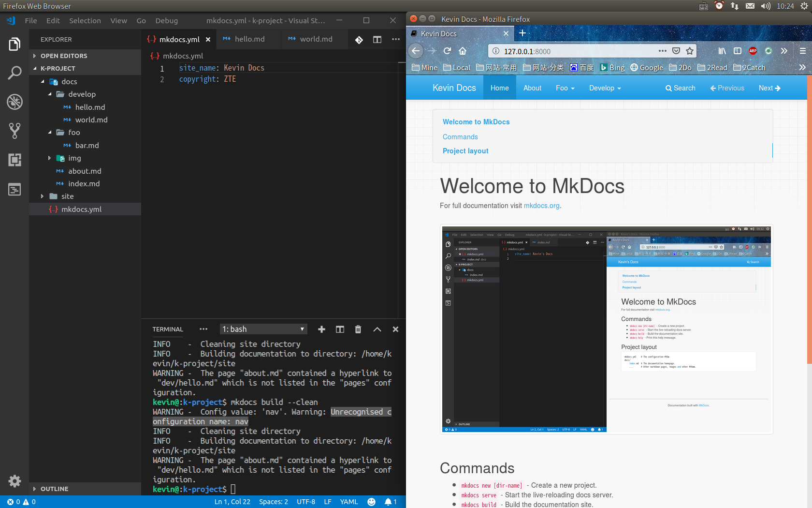Click the Open Changes icon in editor toolbar
812x508 pixels.
(359, 40)
